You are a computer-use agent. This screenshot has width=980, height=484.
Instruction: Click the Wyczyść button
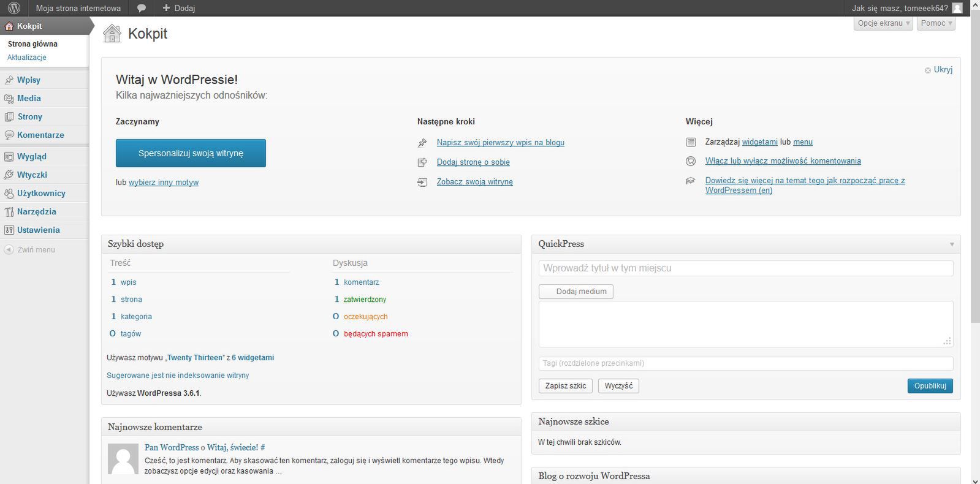(x=618, y=386)
